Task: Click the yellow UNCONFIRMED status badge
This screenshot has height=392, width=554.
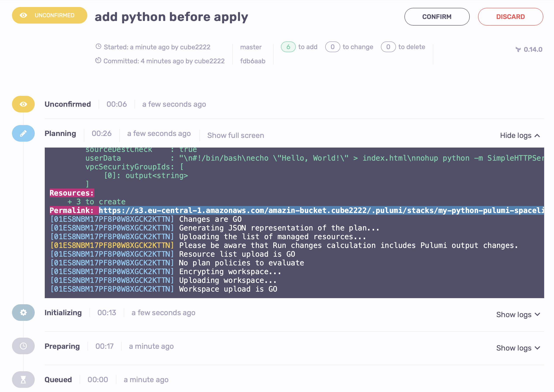Action: [50, 15]
